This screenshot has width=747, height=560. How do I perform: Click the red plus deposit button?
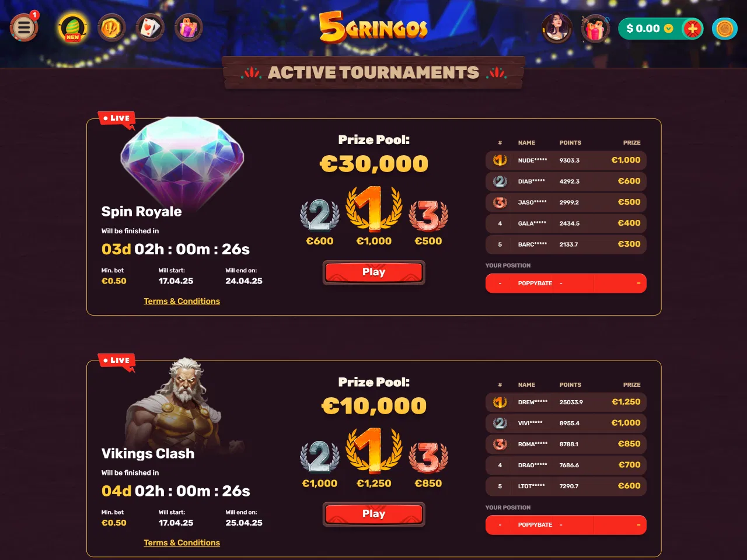click(692, 29)
